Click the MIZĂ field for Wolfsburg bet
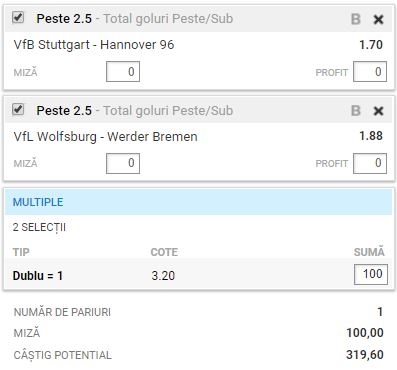Image resolution: width=397 pixels, height=370 pixels. coord(123,163)
